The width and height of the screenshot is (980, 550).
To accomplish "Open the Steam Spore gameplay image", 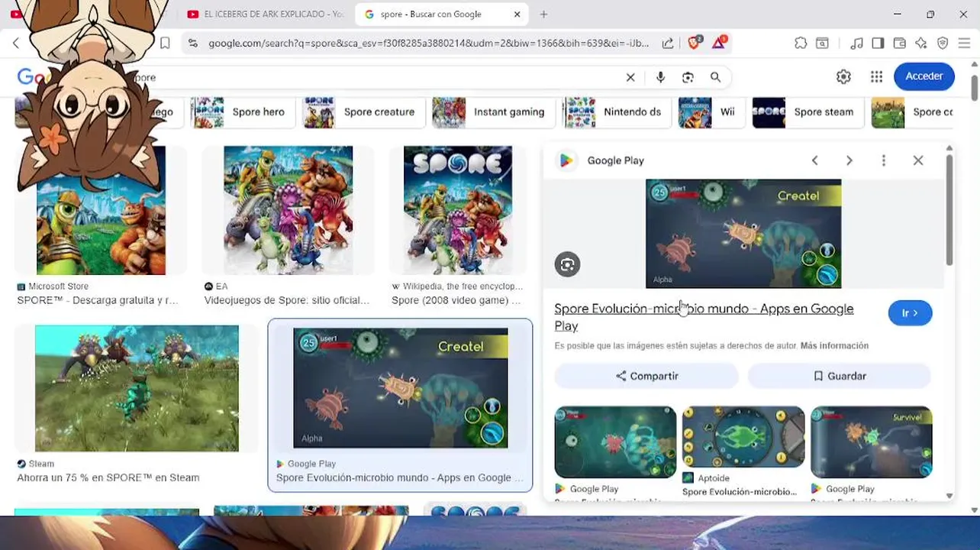I will coord(137,388).
